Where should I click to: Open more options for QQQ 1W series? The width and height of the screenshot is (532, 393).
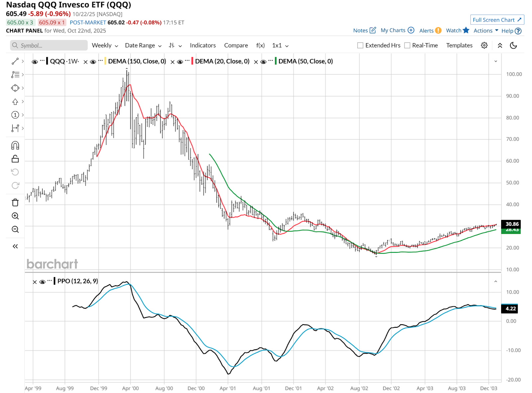coord(42,61)
